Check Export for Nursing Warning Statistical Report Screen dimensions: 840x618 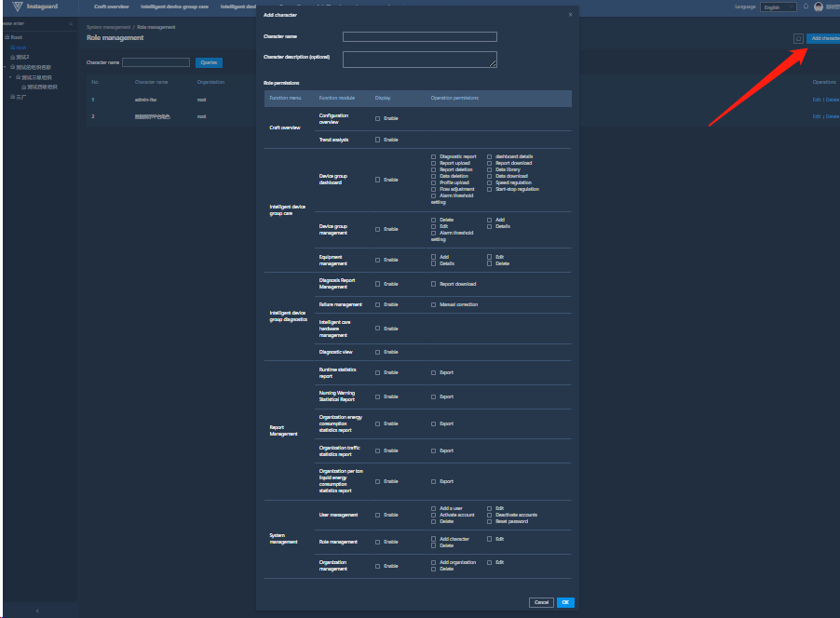point(433,396)
